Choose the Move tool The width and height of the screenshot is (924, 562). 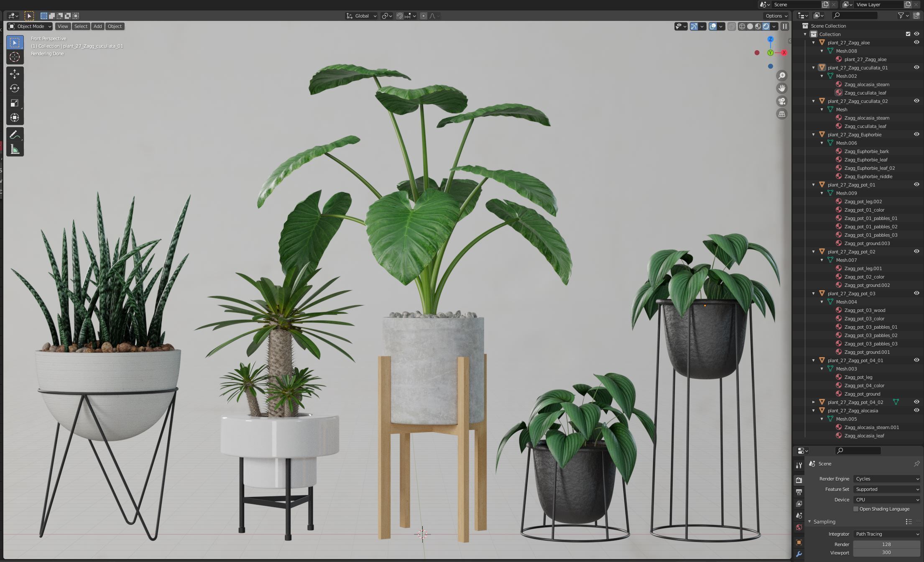point(15,74)
